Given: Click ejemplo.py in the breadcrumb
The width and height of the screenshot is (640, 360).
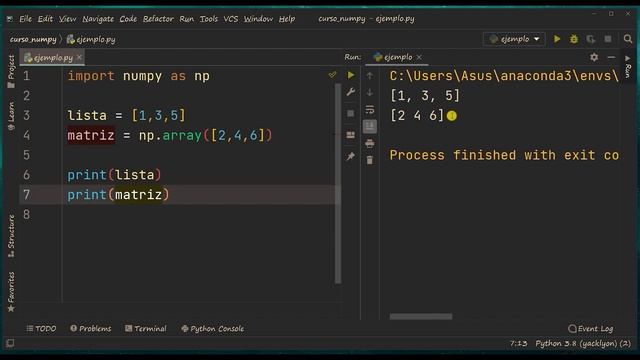Looking at the screenshot, I should 91,40.
